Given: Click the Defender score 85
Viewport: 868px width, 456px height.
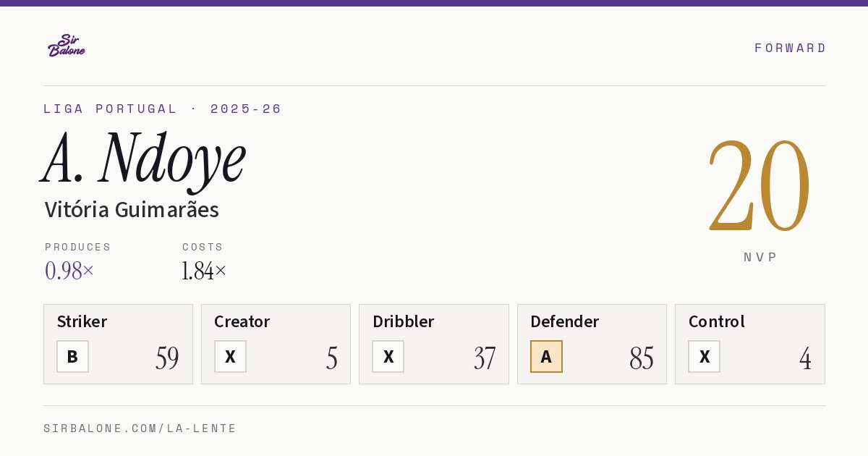Looking at the screenshot, I should [642, 358].
